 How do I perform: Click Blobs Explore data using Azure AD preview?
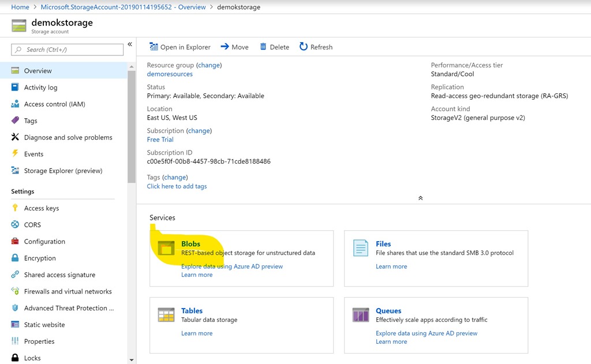pos(232,267)
